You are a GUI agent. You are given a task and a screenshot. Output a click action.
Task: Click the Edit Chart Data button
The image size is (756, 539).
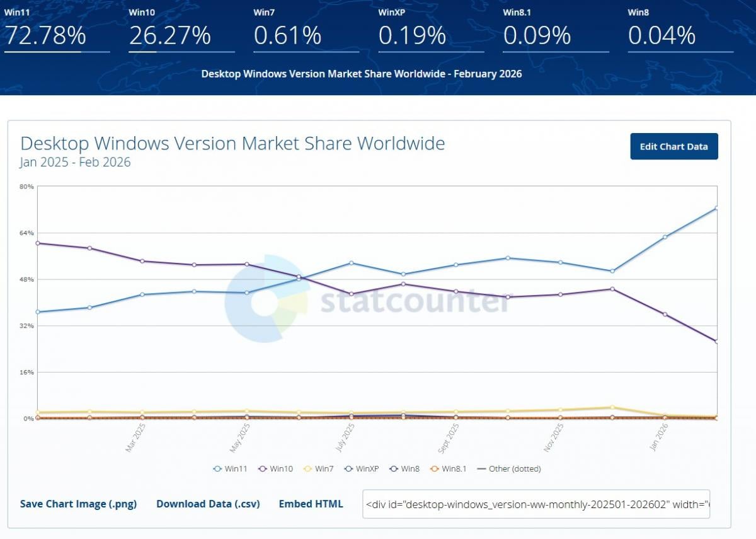point(674,146)
